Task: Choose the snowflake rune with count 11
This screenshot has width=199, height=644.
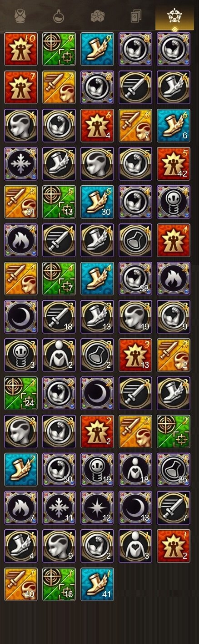Action: pos(59,507)
